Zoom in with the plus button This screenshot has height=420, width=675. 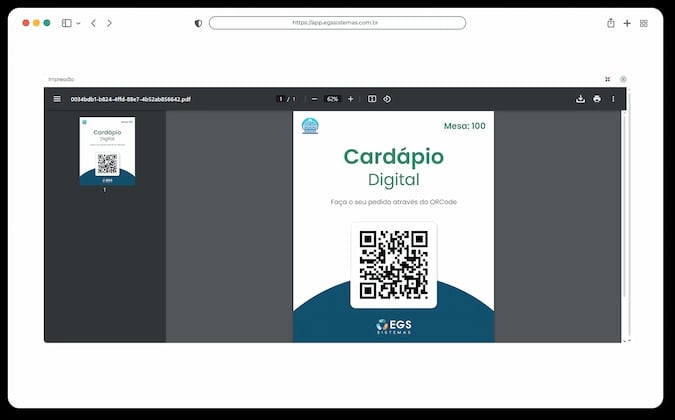click(350, 99)
